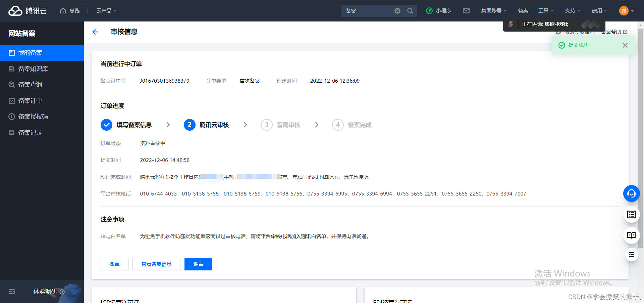
Task: Expand the 工具 dropdown menu
Action: pyautogui.click(x=546, y=11)
